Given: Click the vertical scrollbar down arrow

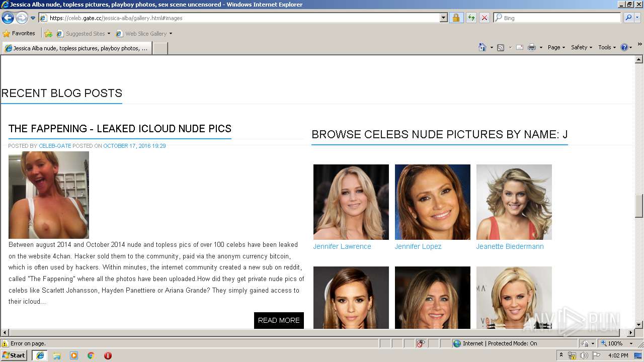Looking at the screenshot, I should [x=639, y=325].
